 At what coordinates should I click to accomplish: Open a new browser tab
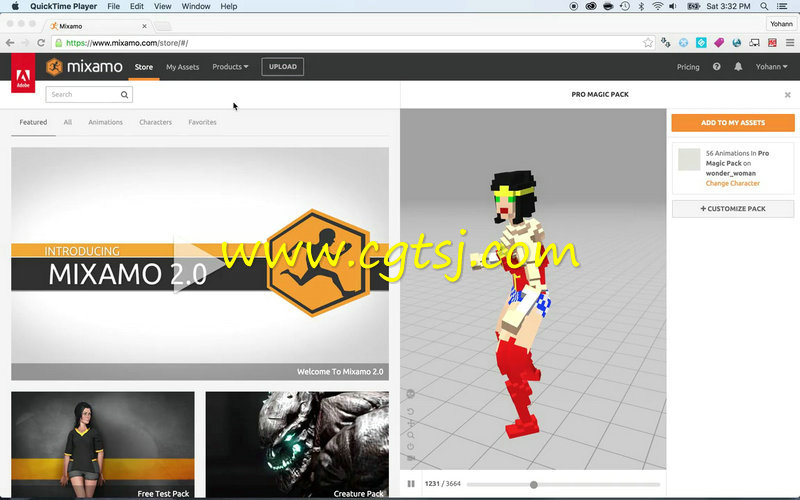coord(162,26)
